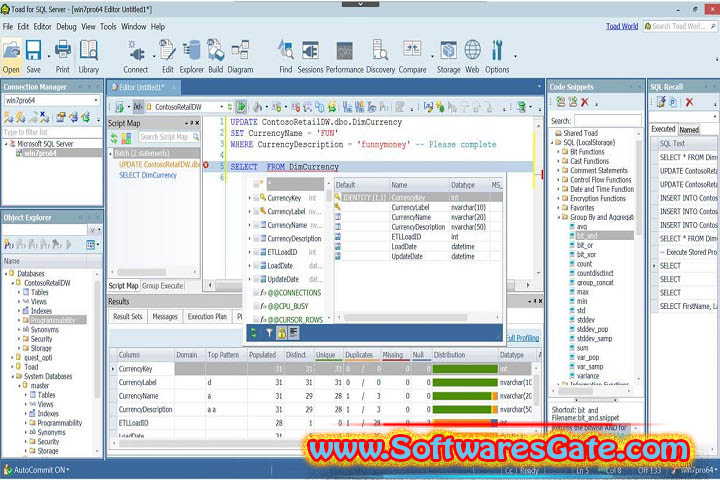Expand the Bit Functions snippet folder
Screen dimensions: 720x480
(558, 152)
